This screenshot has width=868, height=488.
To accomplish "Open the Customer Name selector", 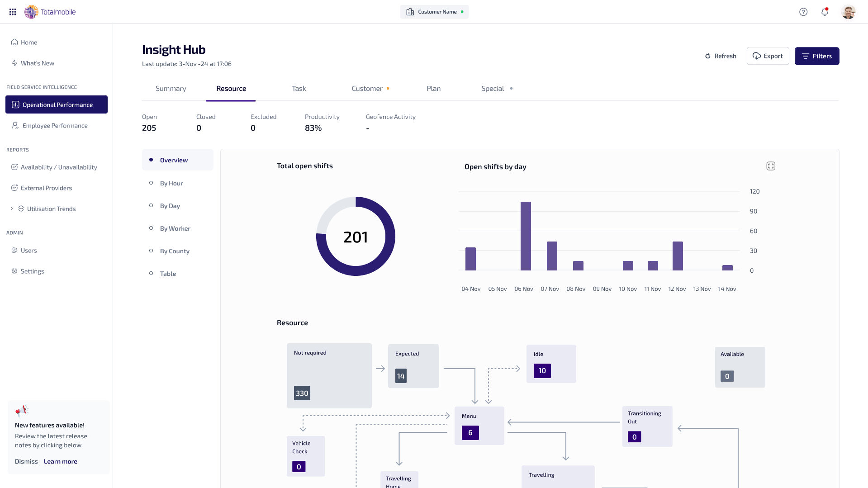I will point(434,12).
